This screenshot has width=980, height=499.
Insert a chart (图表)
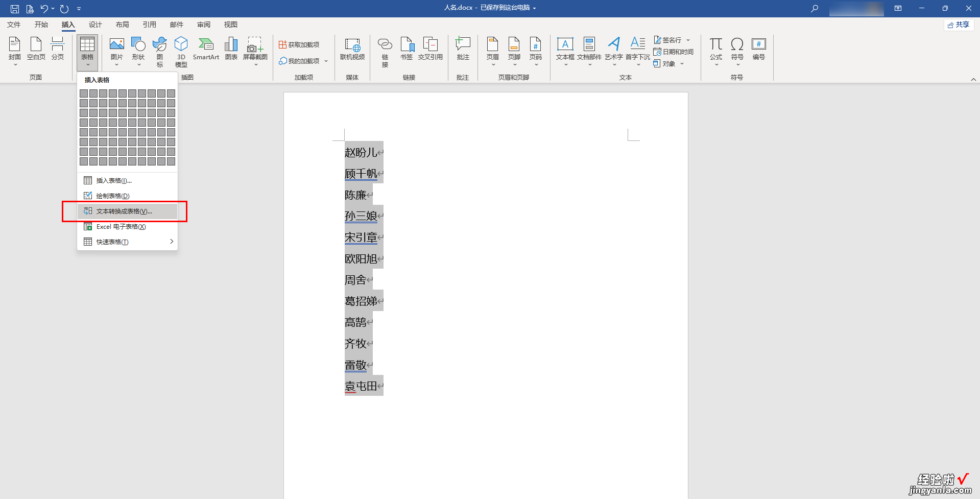click(231, 49)
